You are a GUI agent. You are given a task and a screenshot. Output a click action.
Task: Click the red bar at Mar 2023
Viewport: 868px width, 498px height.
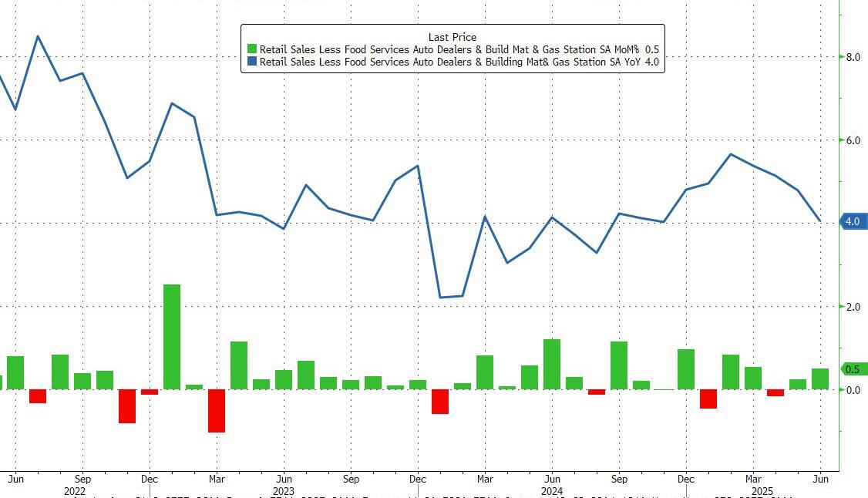tap(217, 411)
